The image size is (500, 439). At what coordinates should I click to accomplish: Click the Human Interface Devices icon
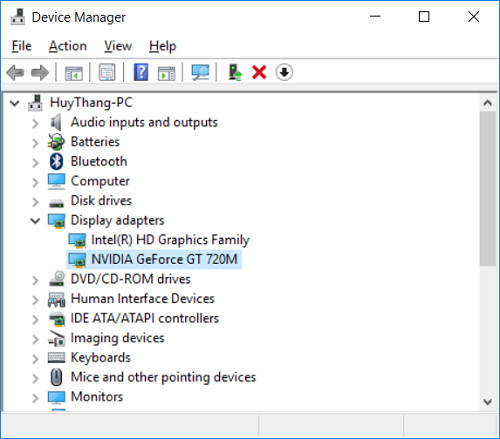(56, 299)
